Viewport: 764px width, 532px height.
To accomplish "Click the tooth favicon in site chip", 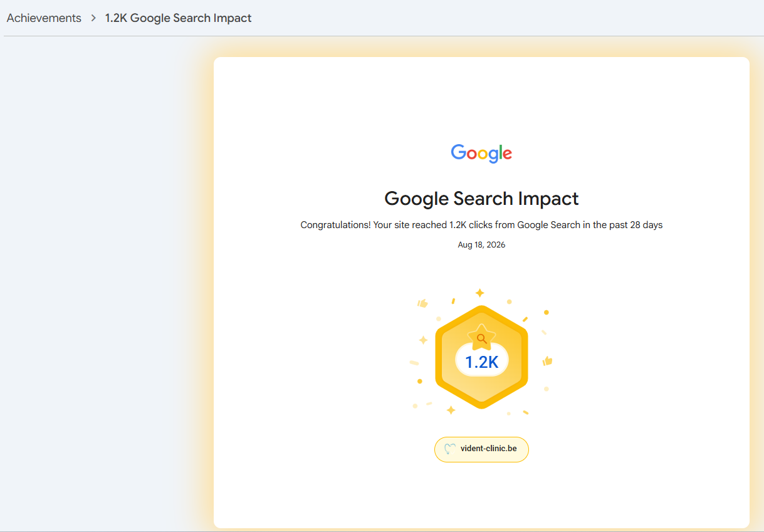I will coord(449,449).
